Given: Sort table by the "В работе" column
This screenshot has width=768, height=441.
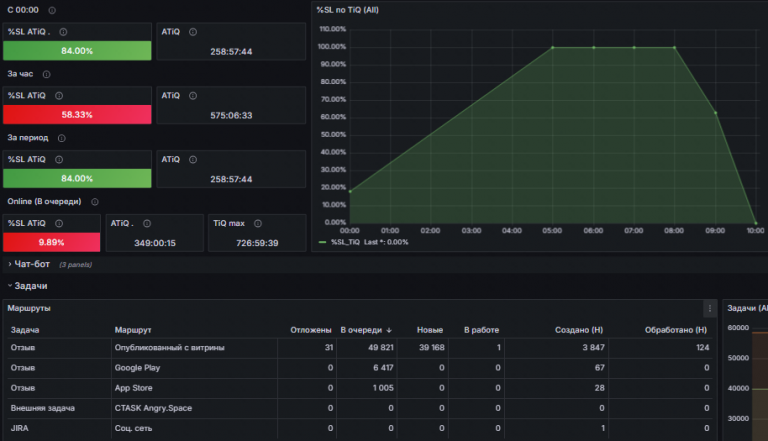Looking at the screenshot, I should [x=481, y=330].
